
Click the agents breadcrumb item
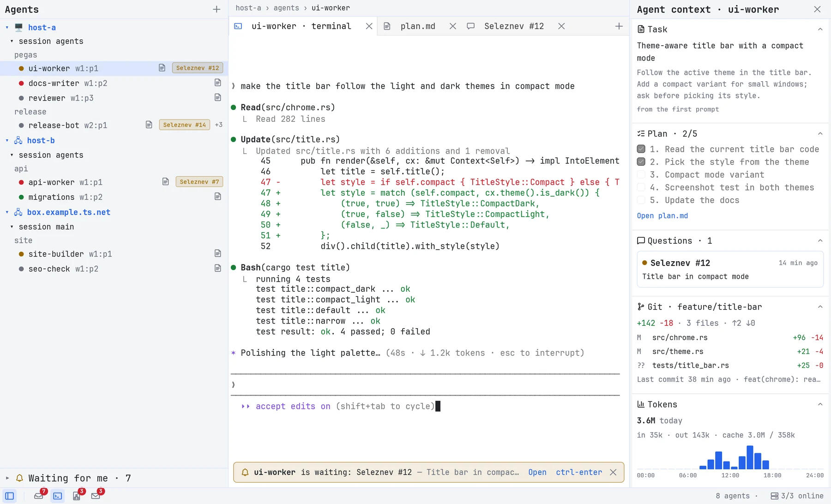(286, 8)
